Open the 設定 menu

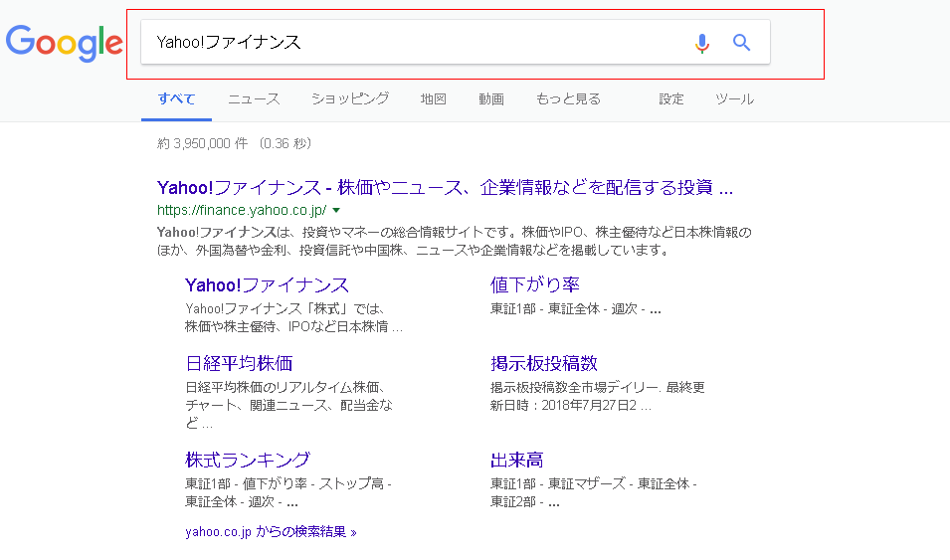[x=671, y=98]
